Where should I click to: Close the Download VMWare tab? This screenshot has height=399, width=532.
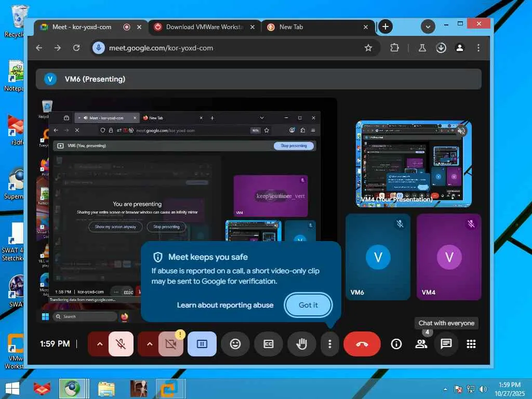click(252, 27)
